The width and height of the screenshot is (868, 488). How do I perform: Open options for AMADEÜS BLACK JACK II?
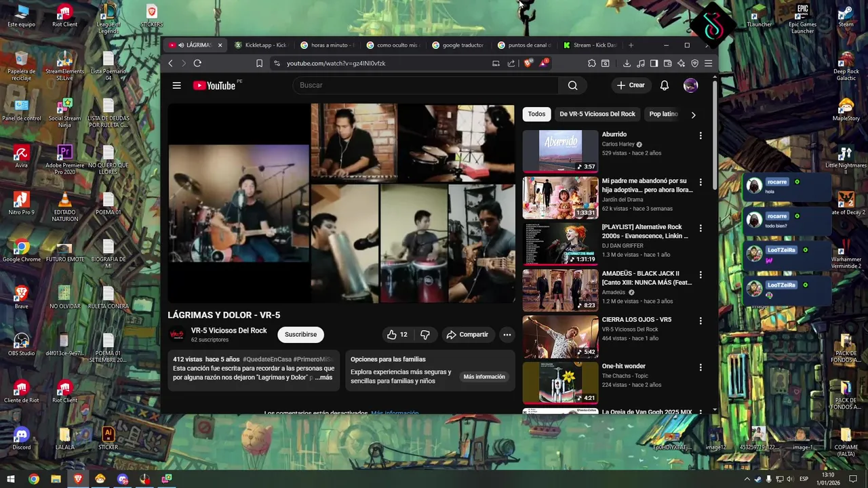[x=701, y=274]
